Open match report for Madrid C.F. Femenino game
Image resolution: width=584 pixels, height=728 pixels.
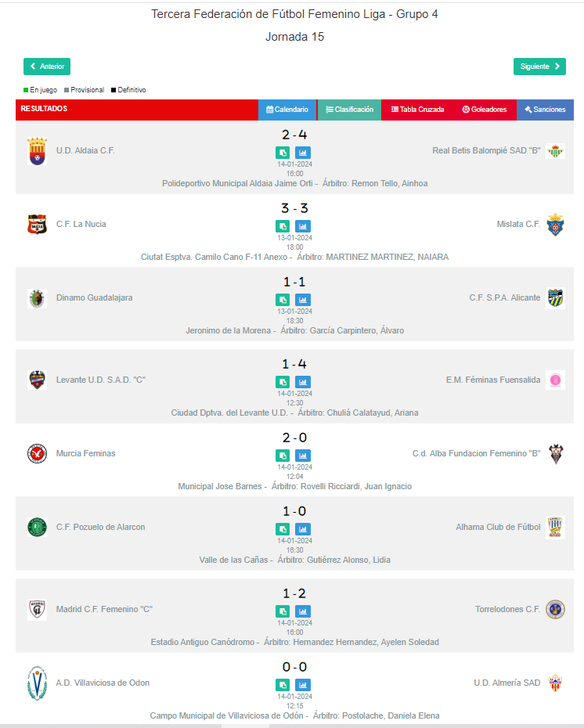[283, 611]
